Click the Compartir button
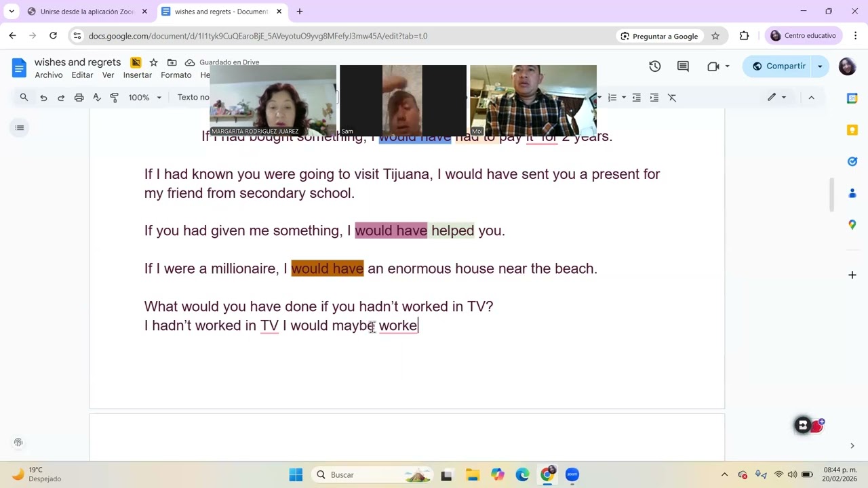The height and width of the screenshot is (488, 868). pyautogui.click(x=778, y=66)
